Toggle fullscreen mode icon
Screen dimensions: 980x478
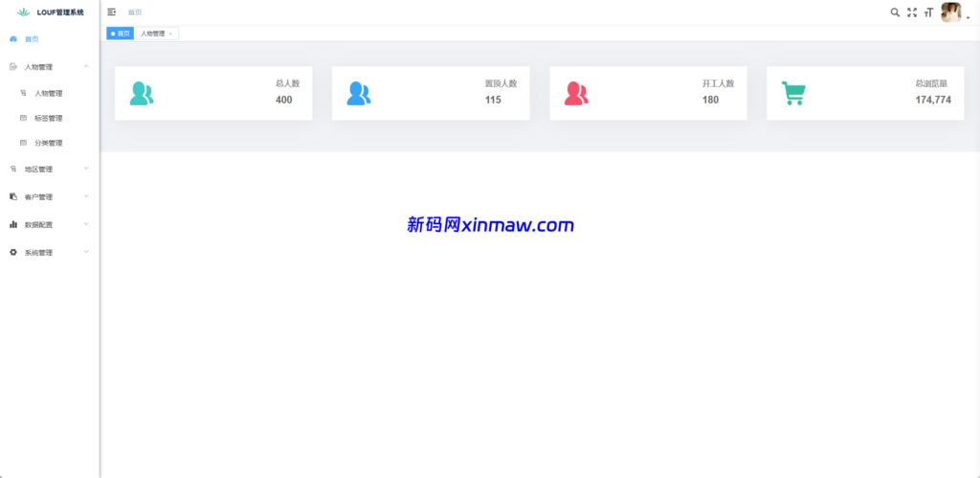[x=912, y=12]
